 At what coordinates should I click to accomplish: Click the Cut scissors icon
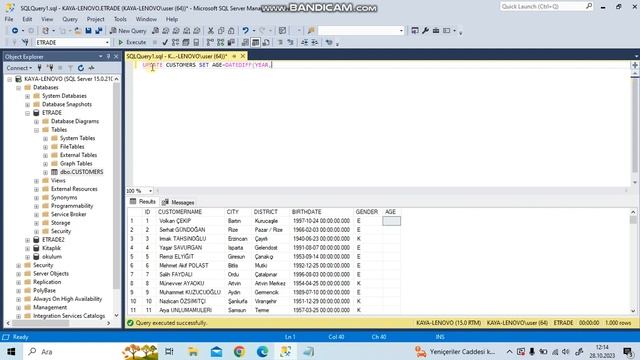pyautogui.click(x=211, y=31)
